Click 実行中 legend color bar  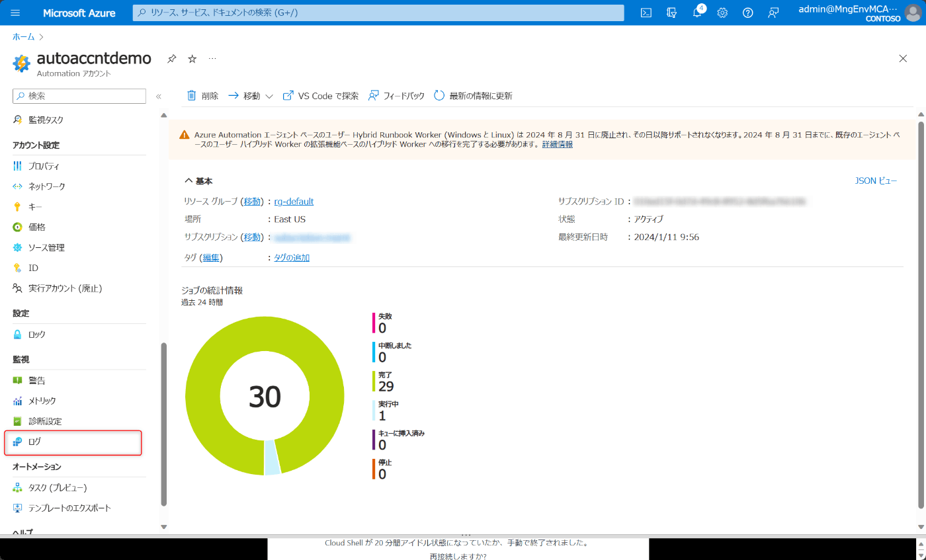[x=374, y=411]
